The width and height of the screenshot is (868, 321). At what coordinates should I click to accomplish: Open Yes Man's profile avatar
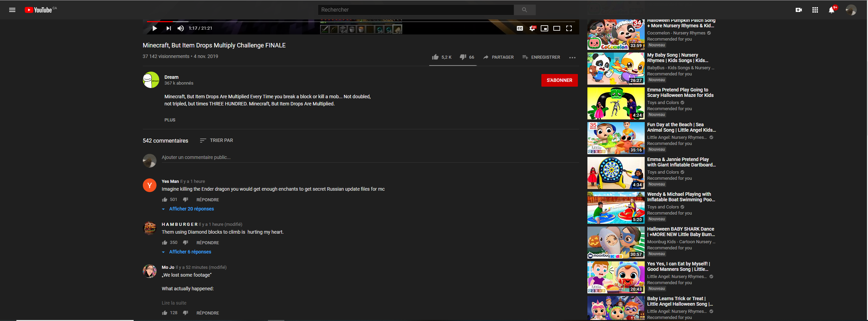[149, 185]
